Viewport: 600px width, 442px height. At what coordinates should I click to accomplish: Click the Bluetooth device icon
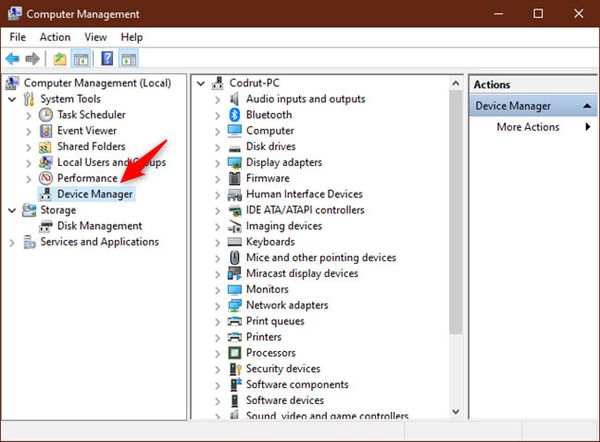coord(235,115)
